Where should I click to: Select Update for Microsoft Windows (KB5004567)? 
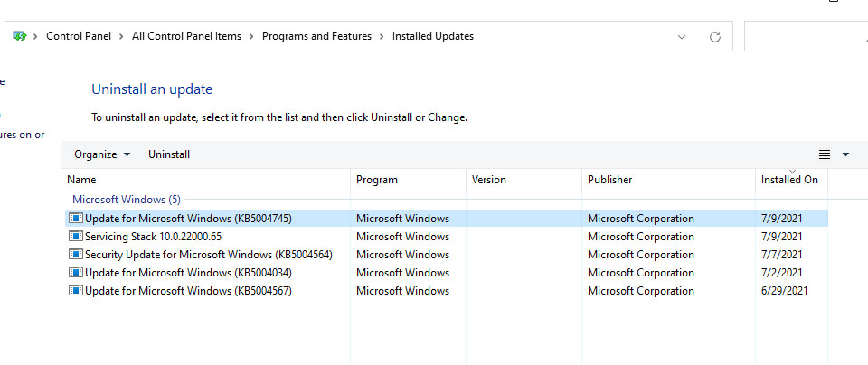pyautogui.click(x=446, y=291)
